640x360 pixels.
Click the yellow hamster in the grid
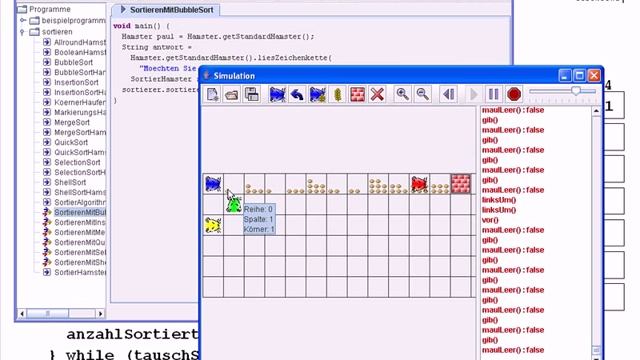(213, 225)
